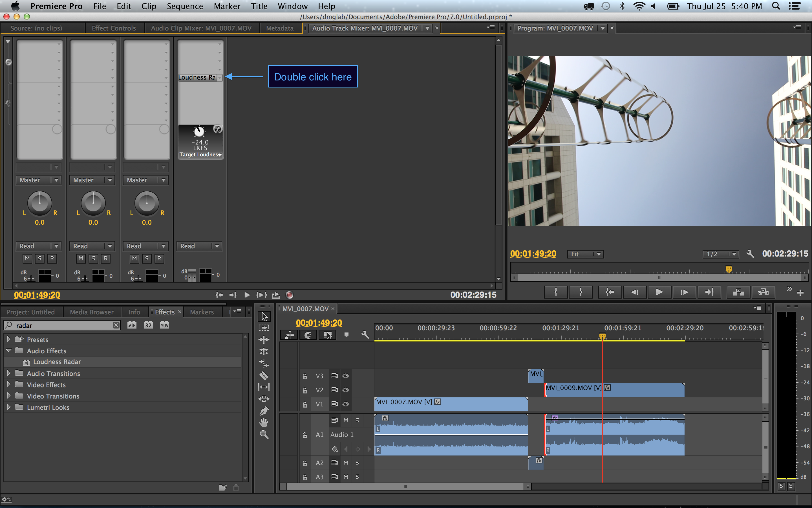The height and width of the screenshot is (508, 812).
Task: Click the Accelerated Effects filter icon
Action: click(x=132, y=325)
